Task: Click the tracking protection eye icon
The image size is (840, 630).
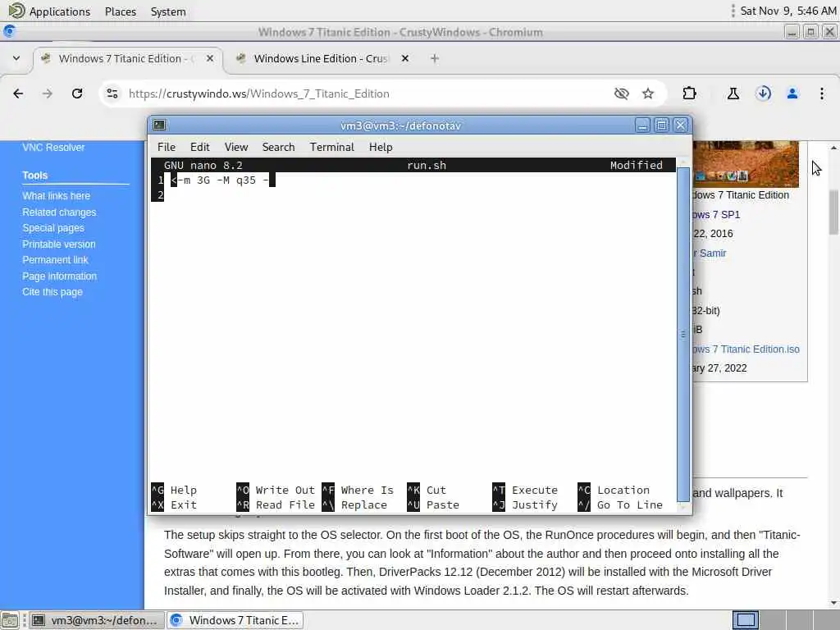Action: coord(622,94)
